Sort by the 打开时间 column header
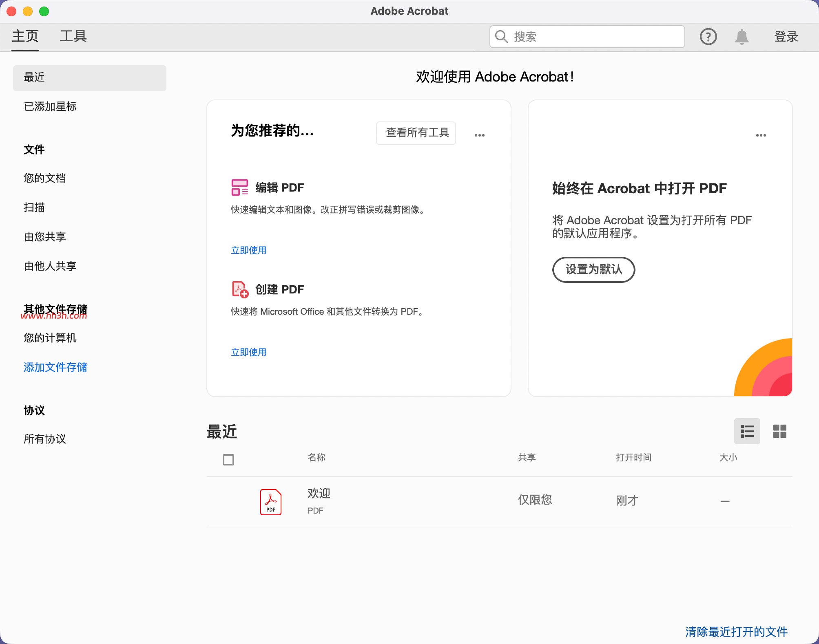 (x=634, y=457)
